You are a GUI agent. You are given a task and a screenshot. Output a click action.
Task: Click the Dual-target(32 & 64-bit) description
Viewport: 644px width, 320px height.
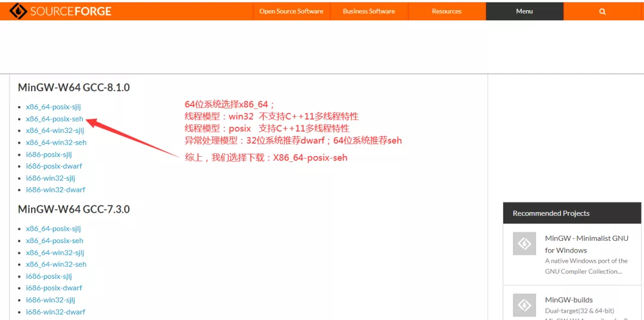click(x=580, y=311)
